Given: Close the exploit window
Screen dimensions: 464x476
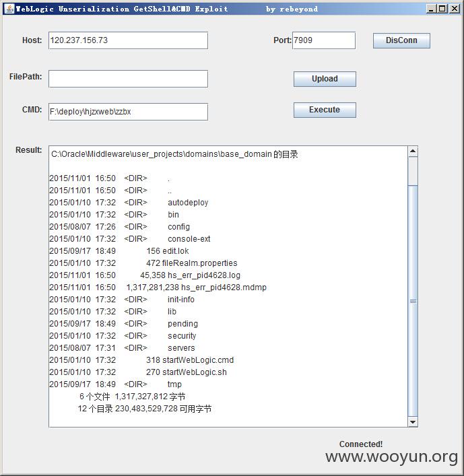Looking at the screenshot, I should 455,9.
